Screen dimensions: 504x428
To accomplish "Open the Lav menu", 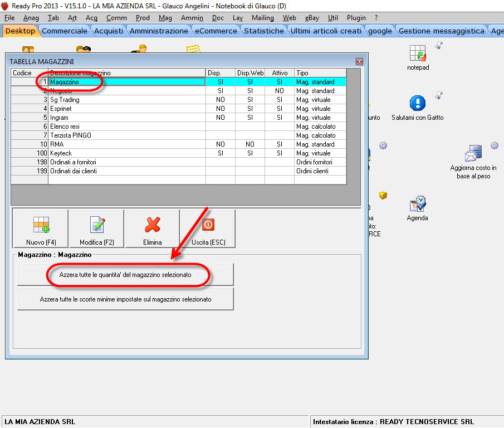I will [x=238, y=18].
